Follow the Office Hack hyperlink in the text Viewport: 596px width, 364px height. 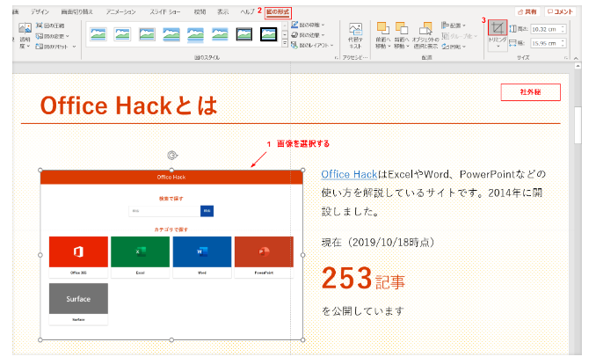click(x=349, y=174)
